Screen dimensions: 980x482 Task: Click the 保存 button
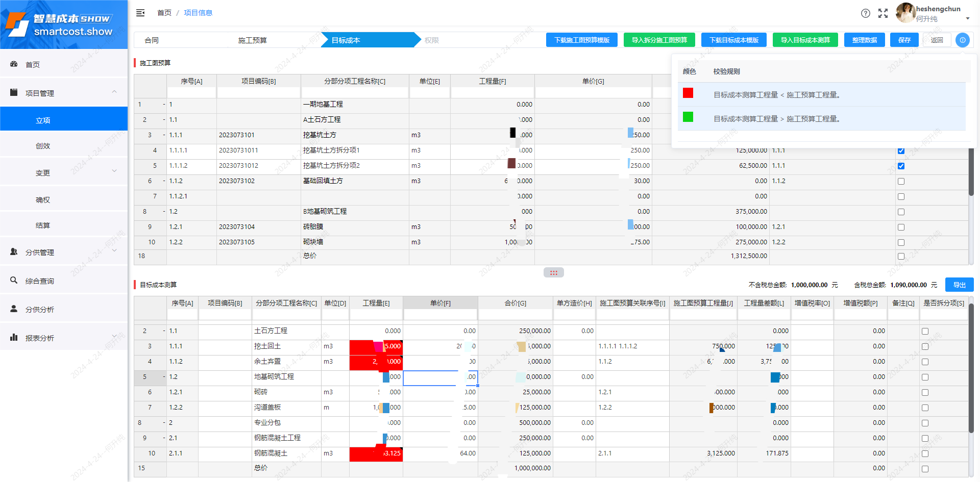[x=904, y=40]
